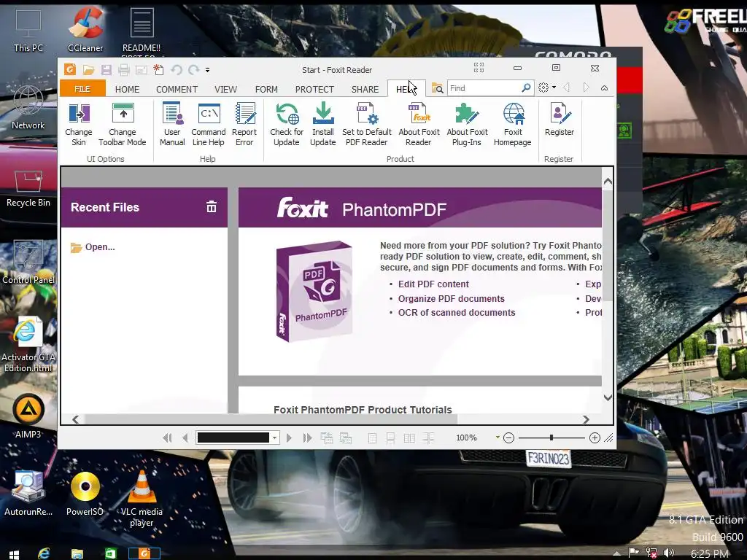747x560 pixels.
Task: Set Foxit as Default PDF Reader
Action: pyautogui.click(x=367, y=125)
